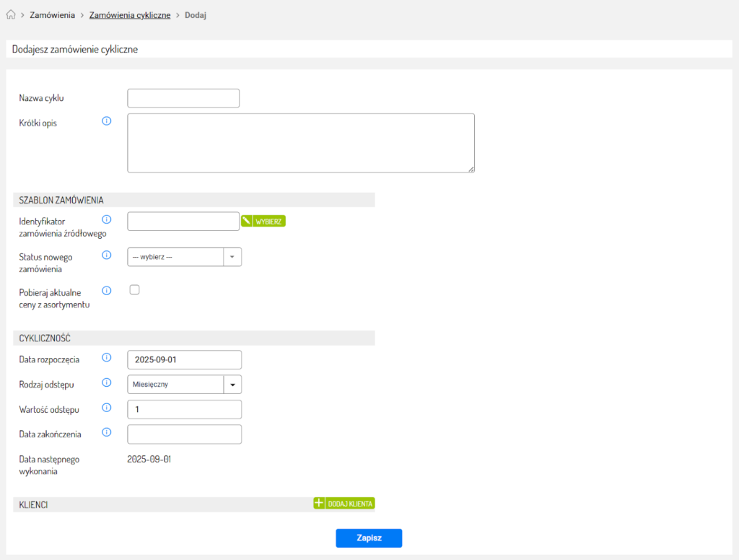Enable Pobieraj aktualne ceny z asortymentu checkbox
The image size is (739, 560).
pyautogui.click(x=134, y=290)
